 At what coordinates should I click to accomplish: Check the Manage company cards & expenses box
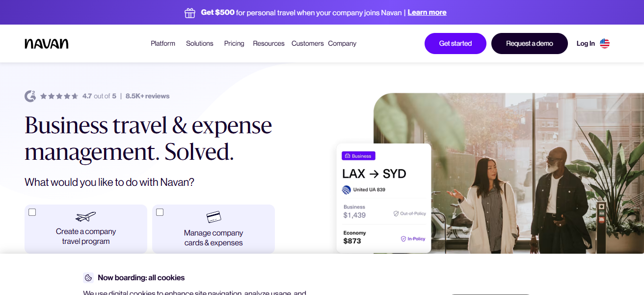(160, 212)
